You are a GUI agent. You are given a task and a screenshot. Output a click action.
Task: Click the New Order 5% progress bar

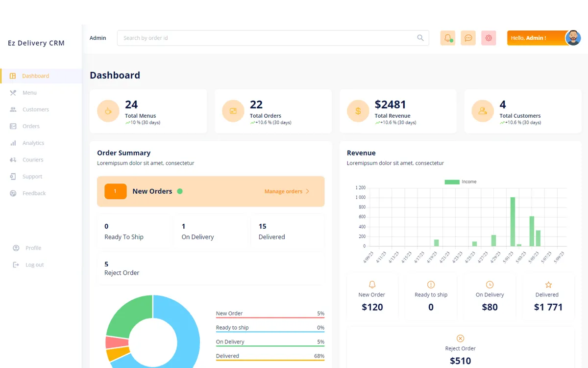pyautogui.click(x=270, y=317)
